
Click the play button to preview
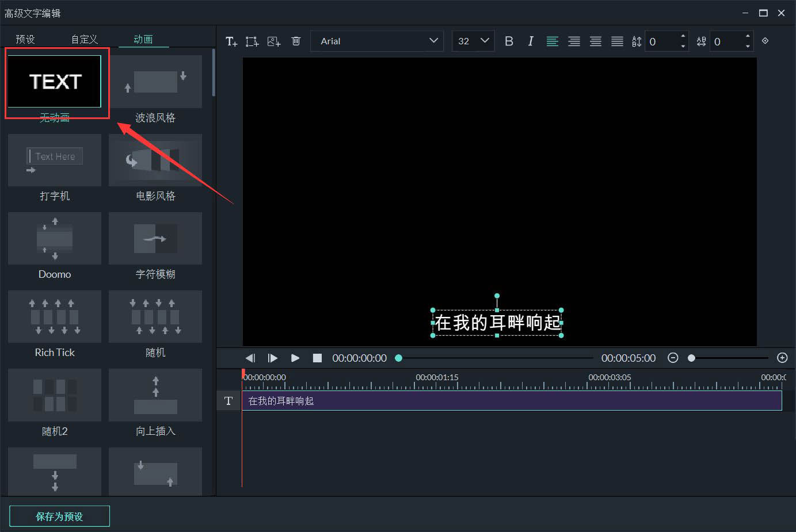coord(295,358)
